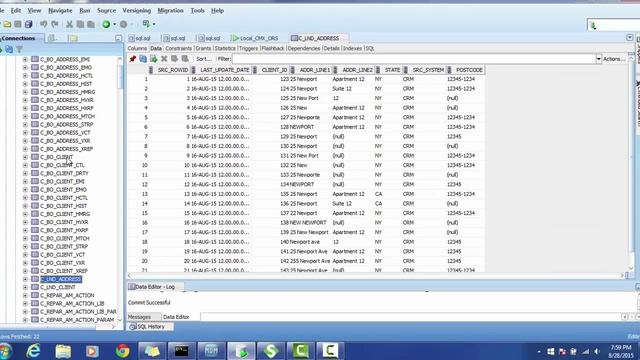Expand the C_LND_CLIENT tree node

(25, 287)
